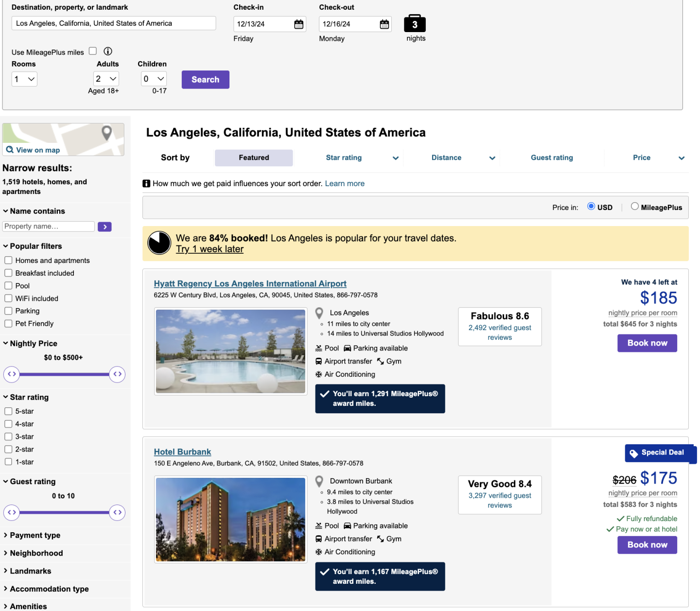Click the MileagePlus miles info icon
Image resolution: width=700 pixels, height=611 pixels.
108,52
